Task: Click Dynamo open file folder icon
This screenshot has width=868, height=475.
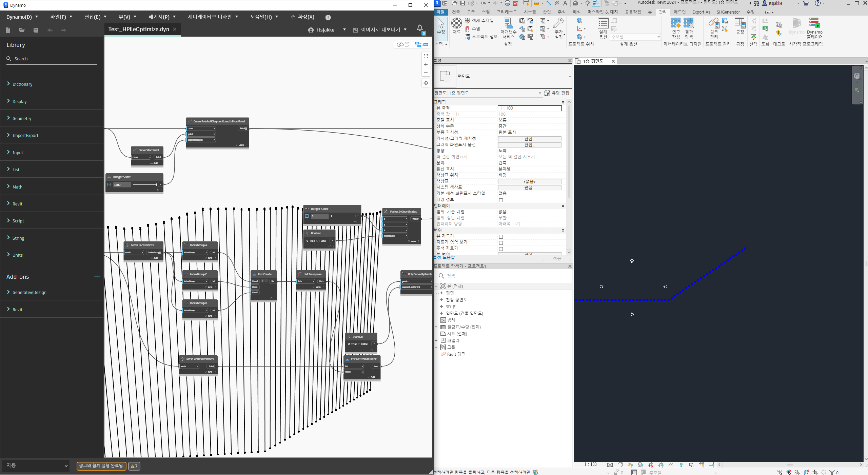Action: pos(22,30)
